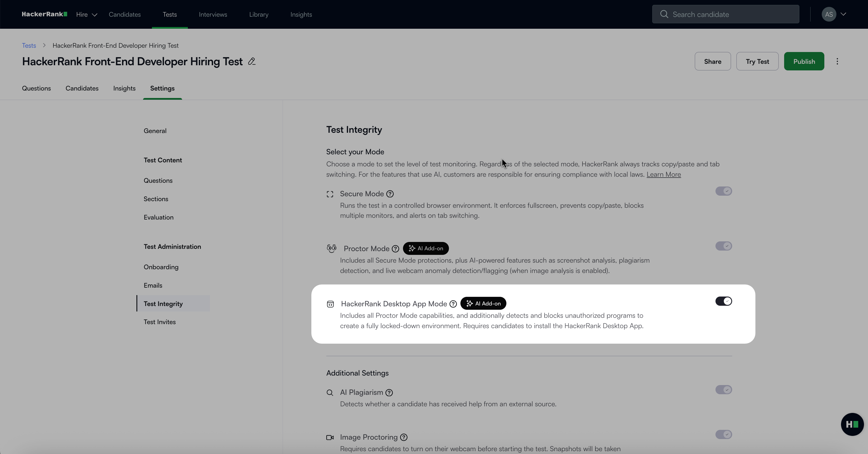Open the Learn More link in the mode description
Viewport: 868px width, 454px height.
(664, 174)
